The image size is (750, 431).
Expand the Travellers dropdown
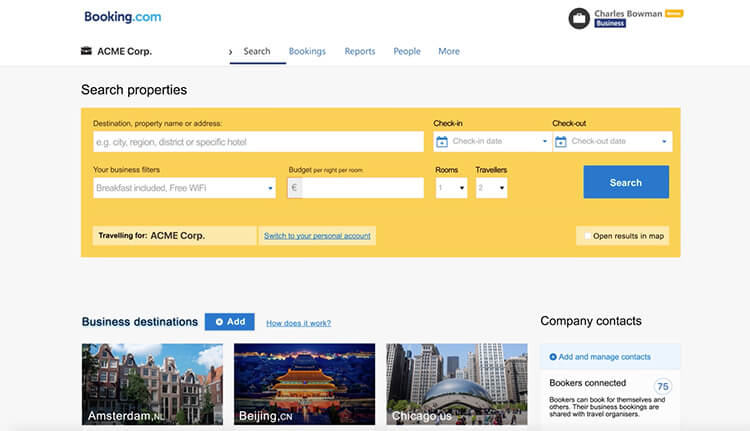click(491, 188)
